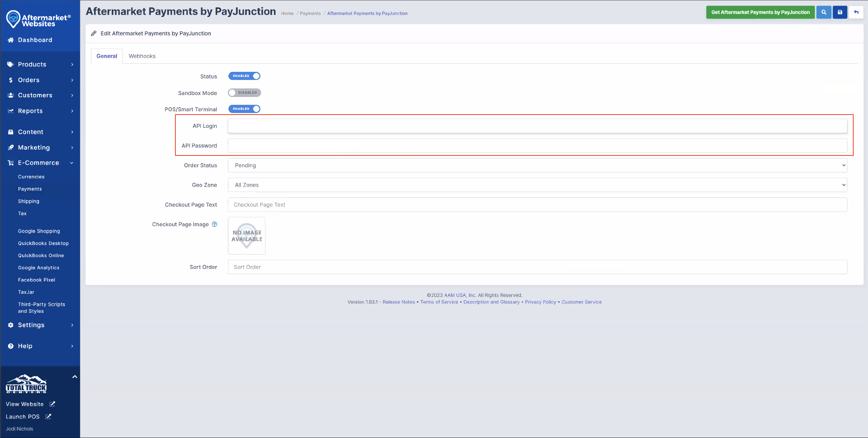Expand Content menu chevron
The image size is (868, 438).
(x=72, y=132)
